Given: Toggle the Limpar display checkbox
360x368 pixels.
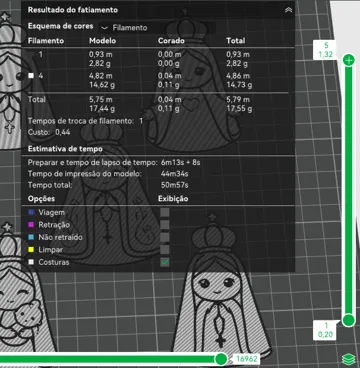Looking at the screenshot, I should coord(165,250).
